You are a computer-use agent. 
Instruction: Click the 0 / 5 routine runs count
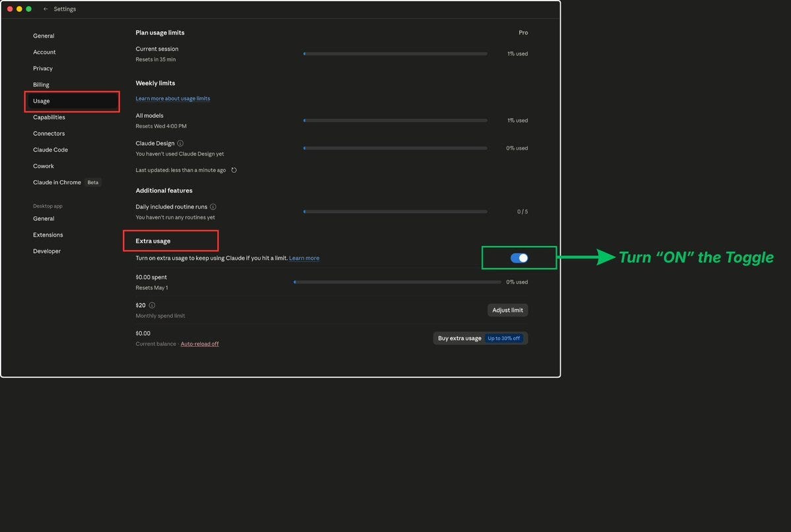click(522, 212)
